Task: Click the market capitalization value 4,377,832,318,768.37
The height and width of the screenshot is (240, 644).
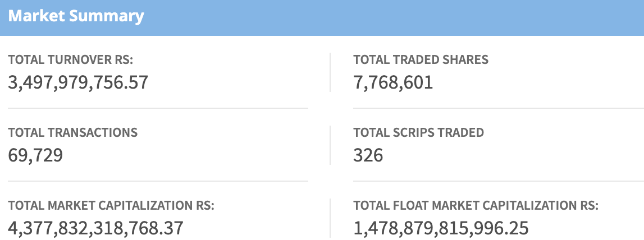Action: [95, 228]
